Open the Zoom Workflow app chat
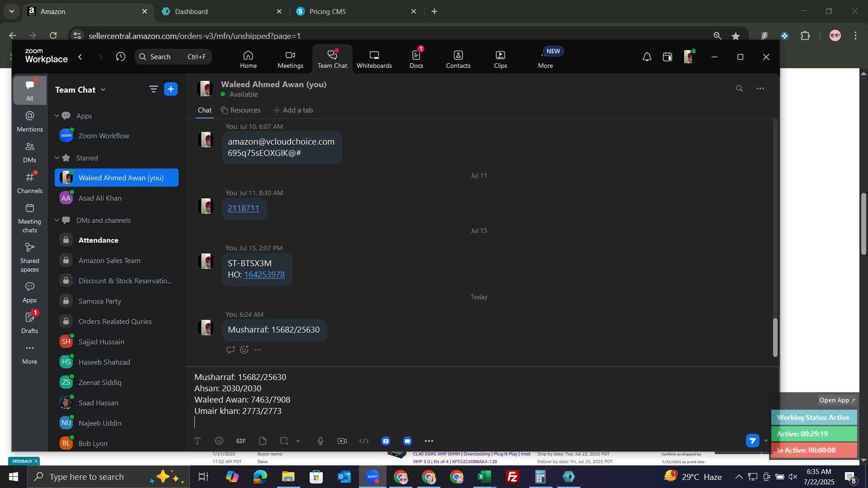Viewport: 868px width, 488px height. tap(117, 136)
